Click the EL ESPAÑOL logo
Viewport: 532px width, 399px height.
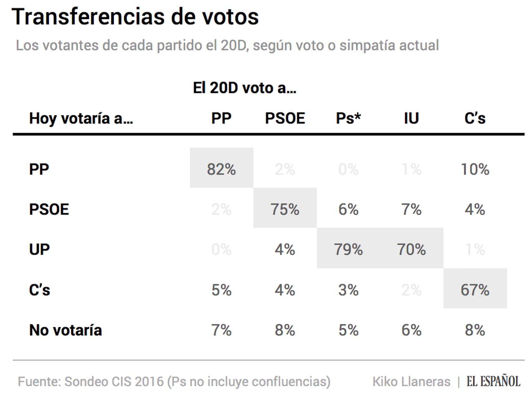pyautogui.click(x=493, y=381)
